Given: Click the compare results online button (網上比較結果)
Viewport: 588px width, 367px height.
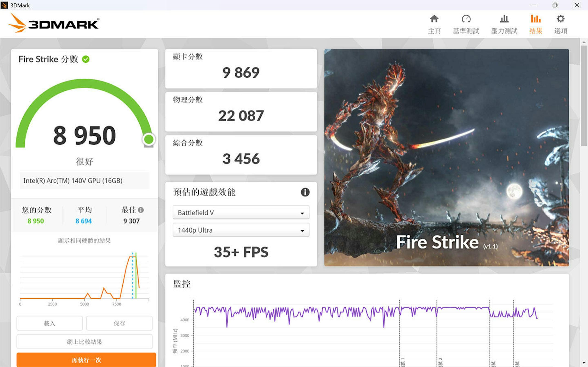Looking at the screenshot, I should (x=84, y=342).
